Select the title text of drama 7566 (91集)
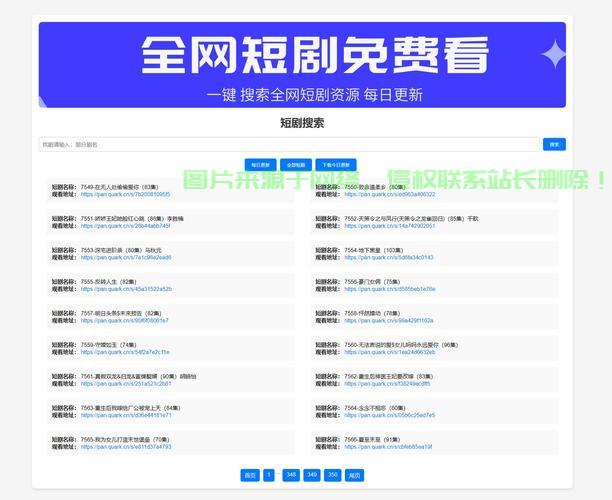Image resolution: width=612 pixels, height=500 pixels. (x=372, y=440)
